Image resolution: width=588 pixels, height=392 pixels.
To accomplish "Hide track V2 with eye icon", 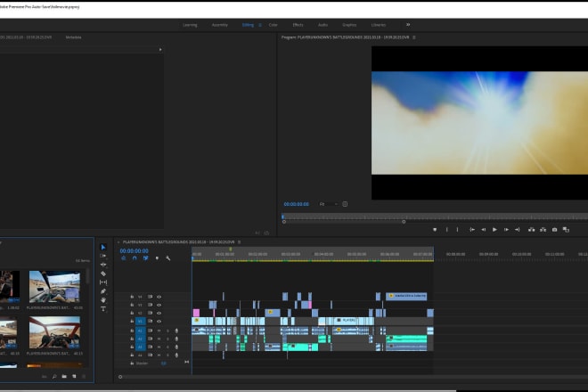I will (x=159, y=313).
